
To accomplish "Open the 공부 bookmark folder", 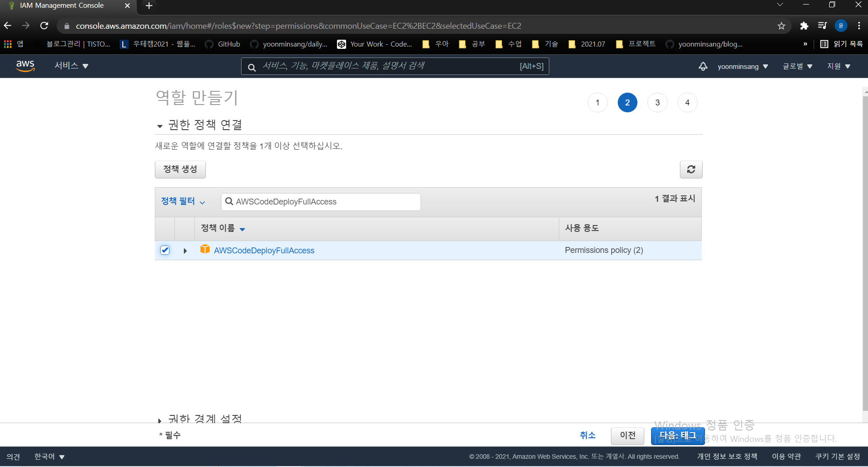I will pyautogui.click(x=472, y=44).
